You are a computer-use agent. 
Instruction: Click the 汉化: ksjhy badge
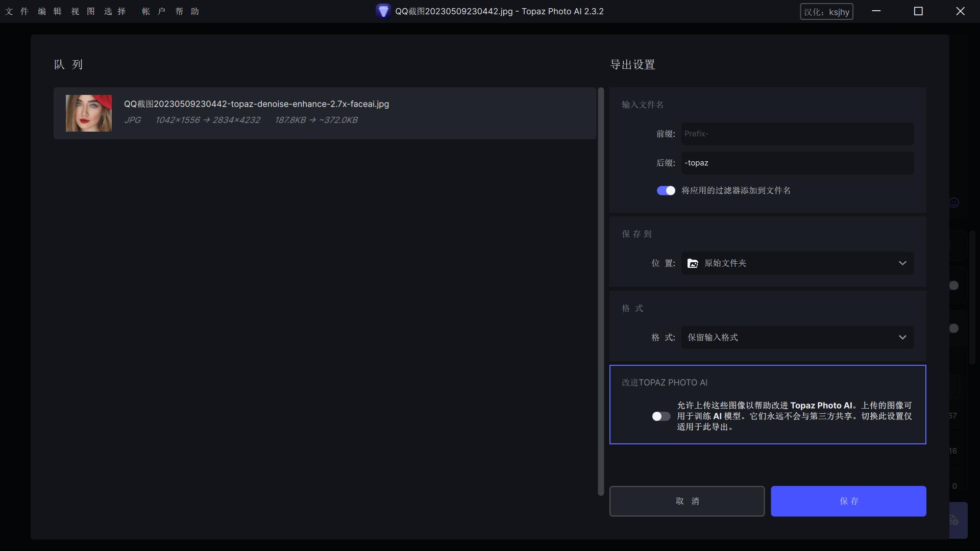tap(826, 12)
